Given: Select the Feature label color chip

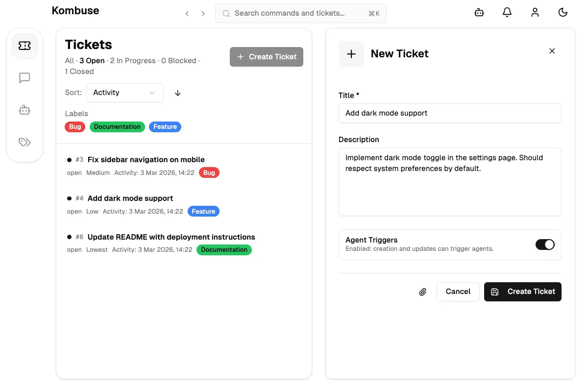Looking at the screenshot, I should click(x=165, y=126).
